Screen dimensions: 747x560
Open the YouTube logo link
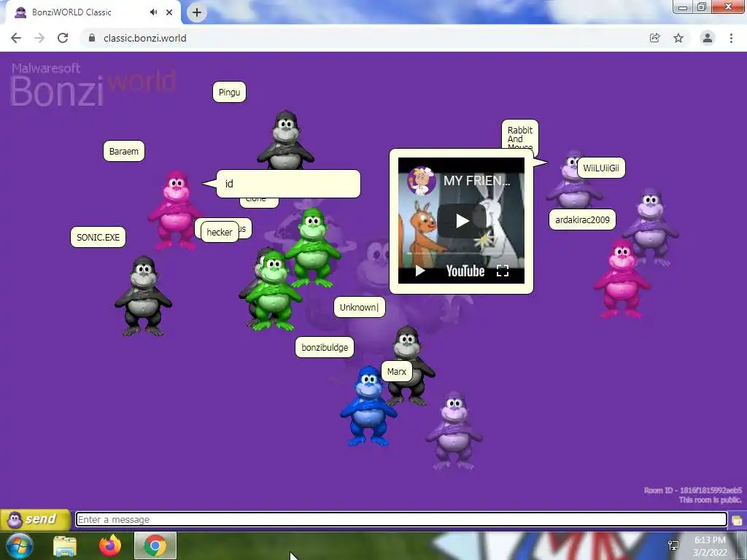[465, 271]
